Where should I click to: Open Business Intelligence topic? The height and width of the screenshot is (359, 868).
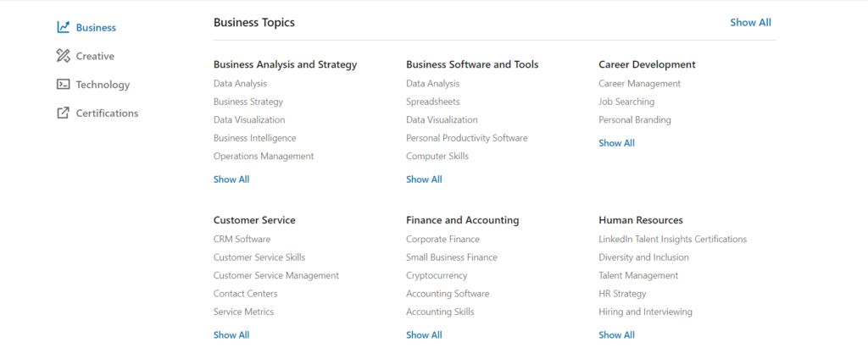click(x=254, y=138)
